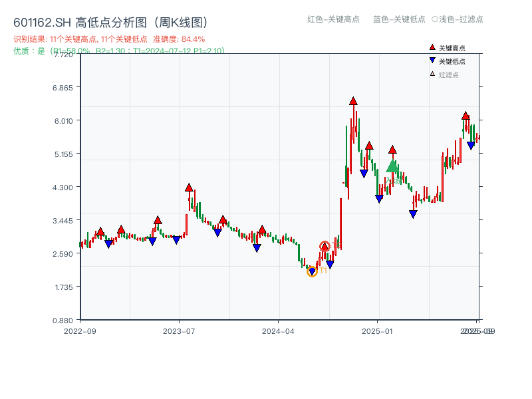The image size is (532, 399).
Task: Click the T1 circled blue low marker
Action: coord(312,270)
